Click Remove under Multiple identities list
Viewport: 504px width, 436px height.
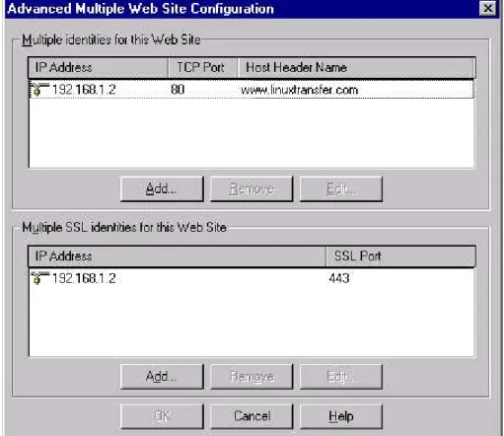pos(252,189)
